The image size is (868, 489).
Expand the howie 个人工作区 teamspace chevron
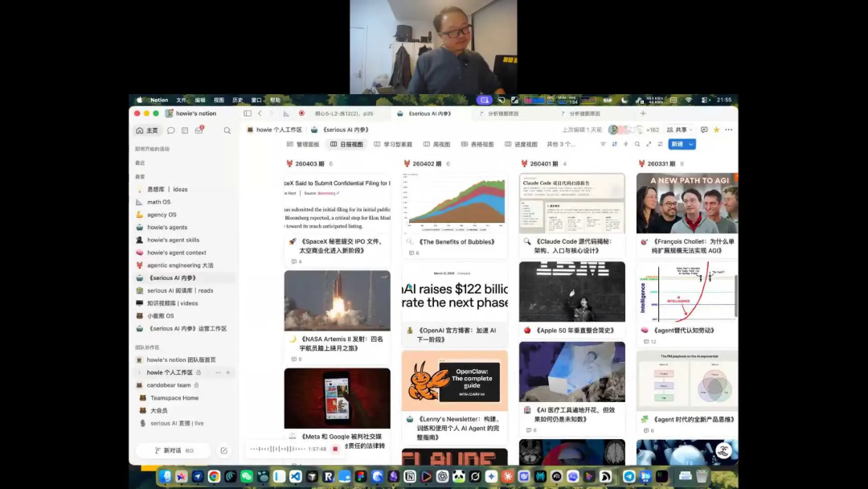pos(139,372)
